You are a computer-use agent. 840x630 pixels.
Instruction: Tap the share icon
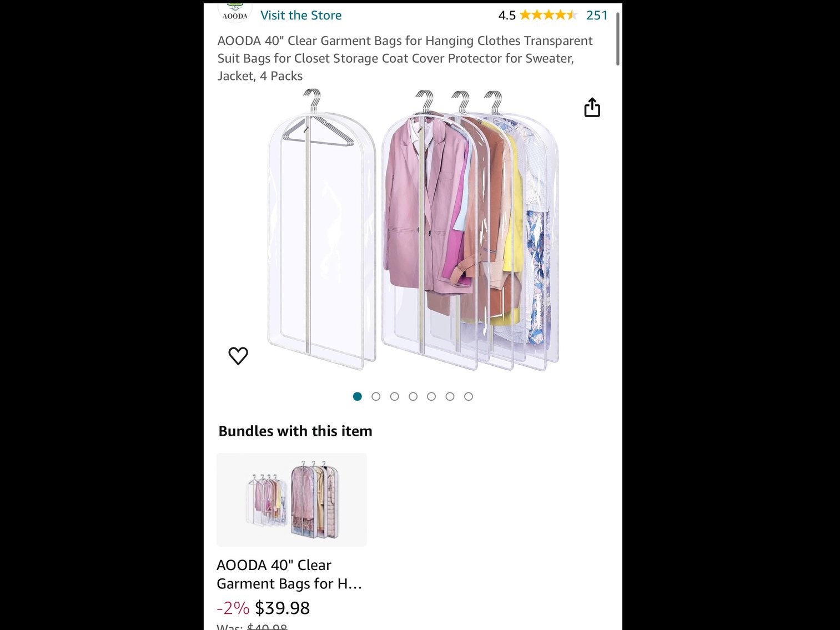(x=592, y=108)
